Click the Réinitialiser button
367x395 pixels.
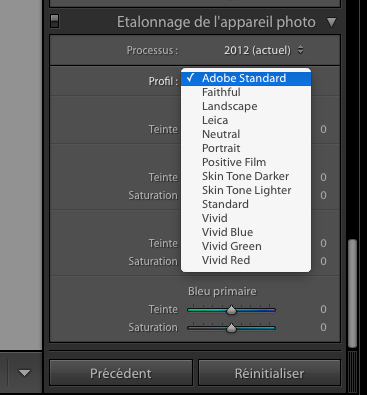(269, 373)
